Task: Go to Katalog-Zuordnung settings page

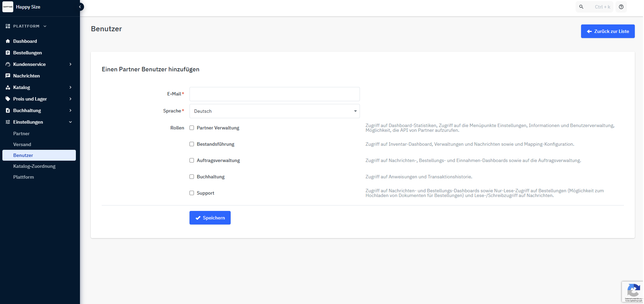Action: point(34,166)
